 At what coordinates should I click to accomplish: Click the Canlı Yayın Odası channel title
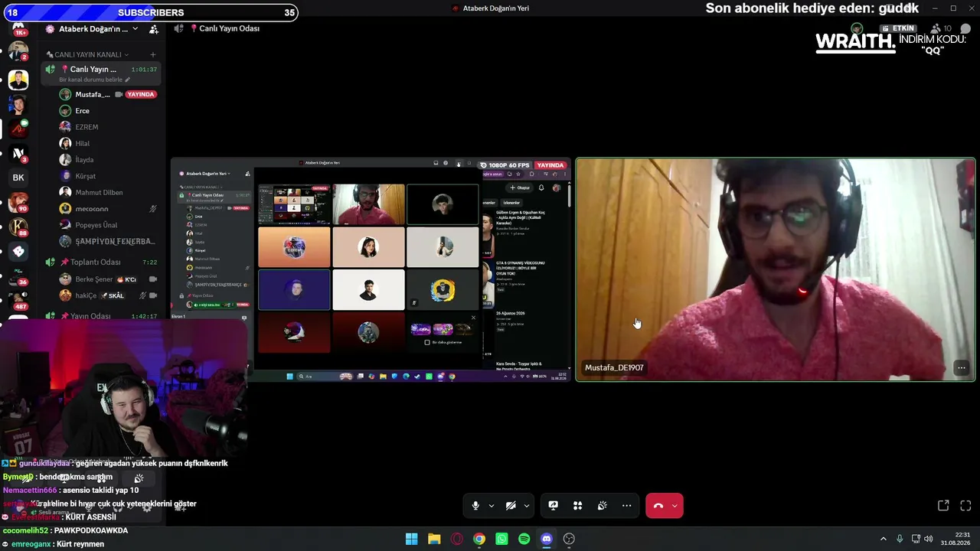[x=229, y=28]
